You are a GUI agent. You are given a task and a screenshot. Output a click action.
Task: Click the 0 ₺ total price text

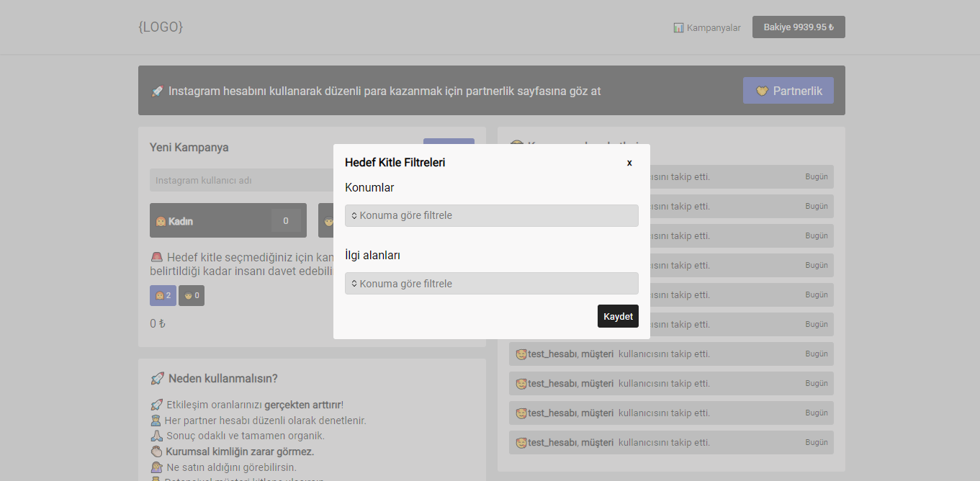tap(158, 323)
